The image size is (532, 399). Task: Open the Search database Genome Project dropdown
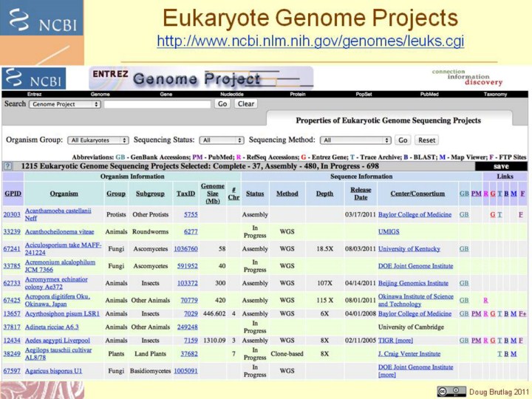point(65,104)
